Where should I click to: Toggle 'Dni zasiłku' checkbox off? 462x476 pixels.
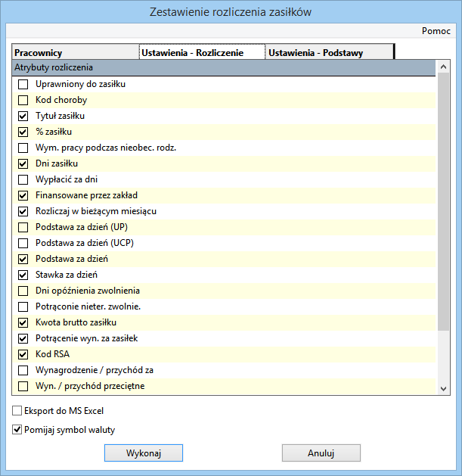click(x=23, y=163)
